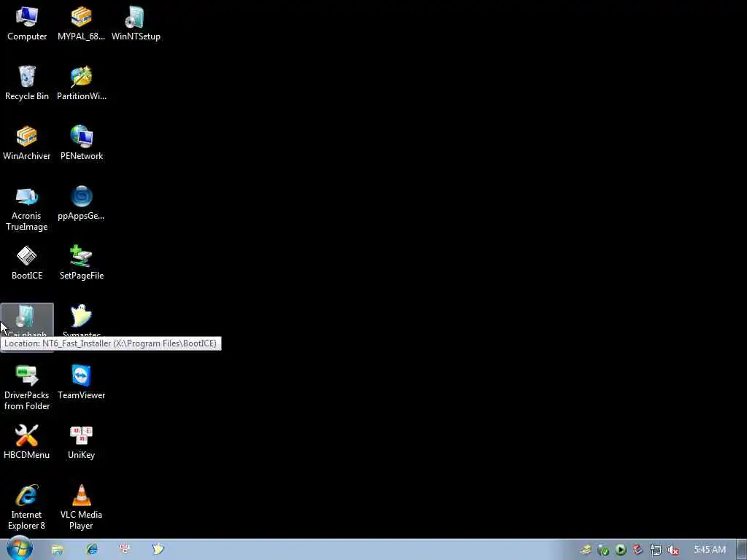This screenshot has height=560, width=747.
Task: Open the safely remove hardware tray icon
Action: pyautogui.click(x=603, y=550)
